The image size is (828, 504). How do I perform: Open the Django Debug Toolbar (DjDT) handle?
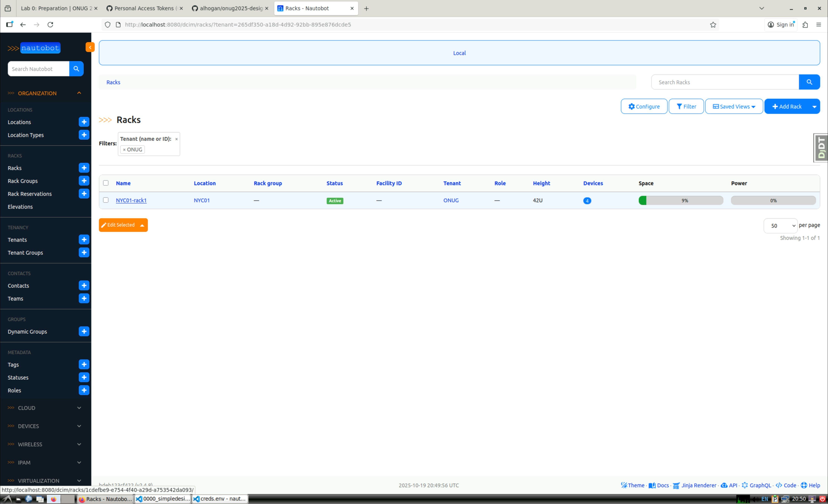coord(821,148)
